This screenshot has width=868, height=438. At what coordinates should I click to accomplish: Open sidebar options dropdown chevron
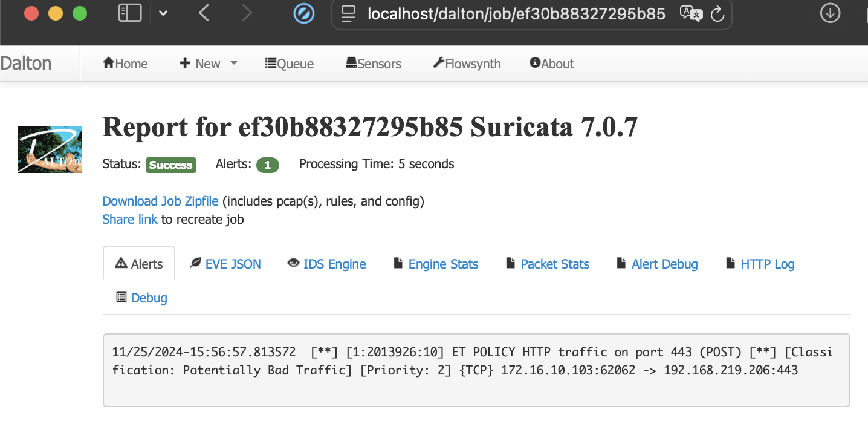click(163, 13)
